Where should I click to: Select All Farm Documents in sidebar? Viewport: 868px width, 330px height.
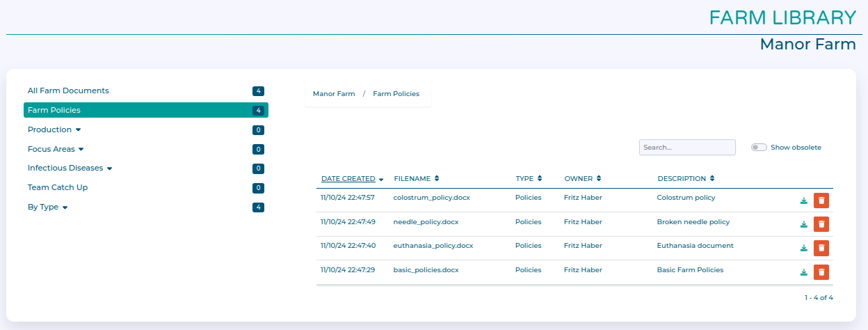click(68, 91)
